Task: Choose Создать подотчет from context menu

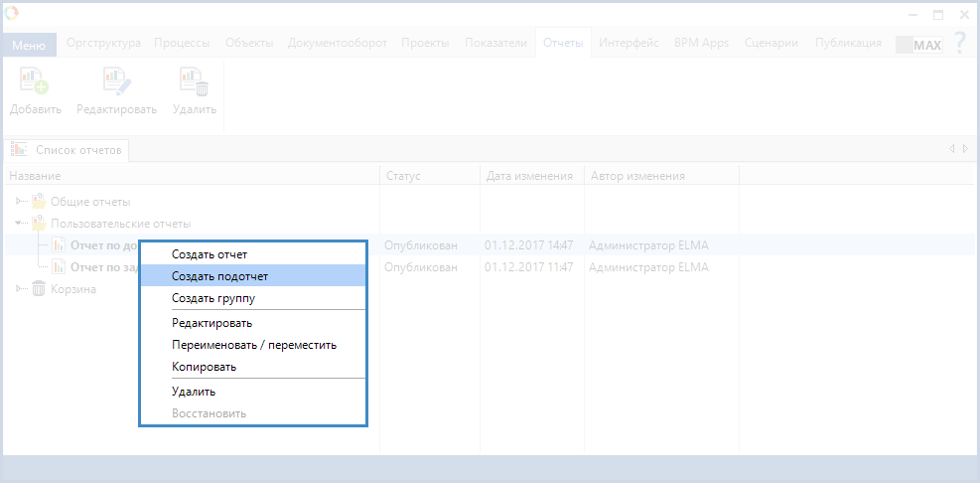Action: click(253, 275)
